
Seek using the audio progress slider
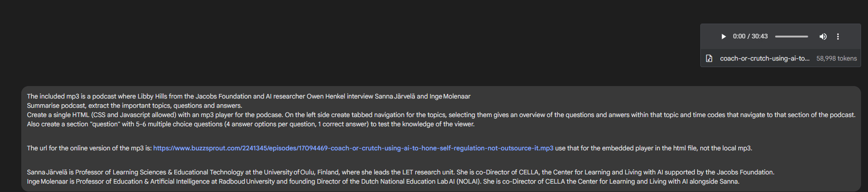tap(792, 37)
